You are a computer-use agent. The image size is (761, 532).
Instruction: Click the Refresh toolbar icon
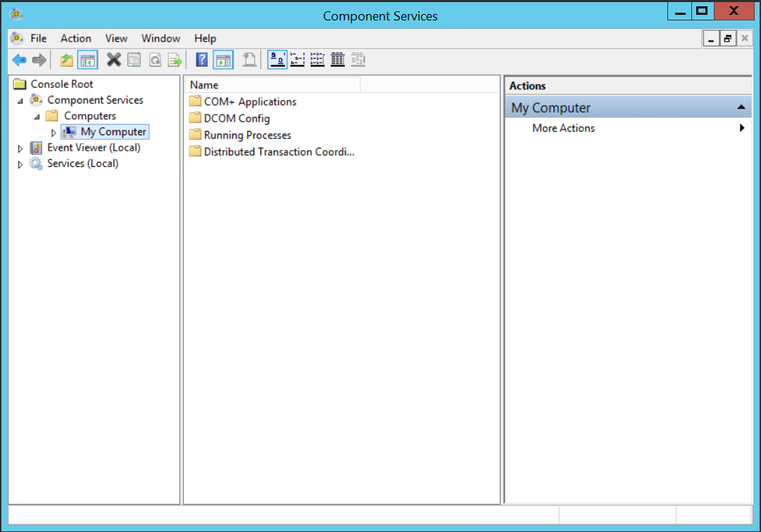(x=155, y=60)
